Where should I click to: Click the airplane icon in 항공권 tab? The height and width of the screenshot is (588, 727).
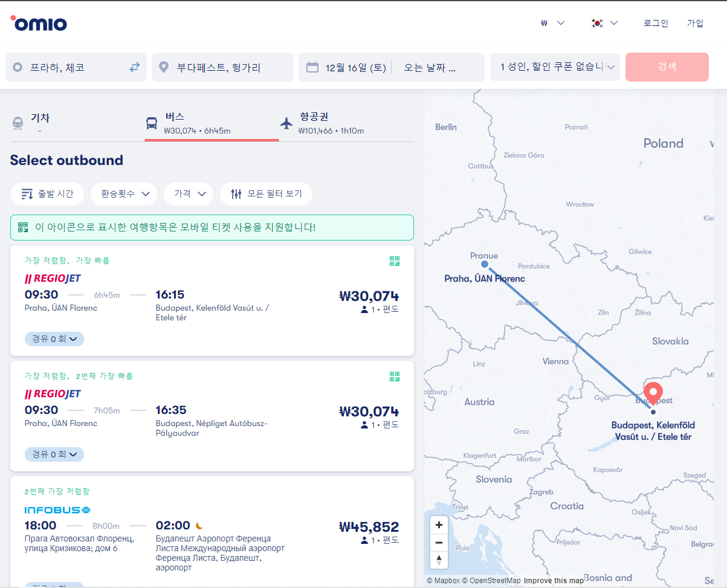(x=286, y=123)
